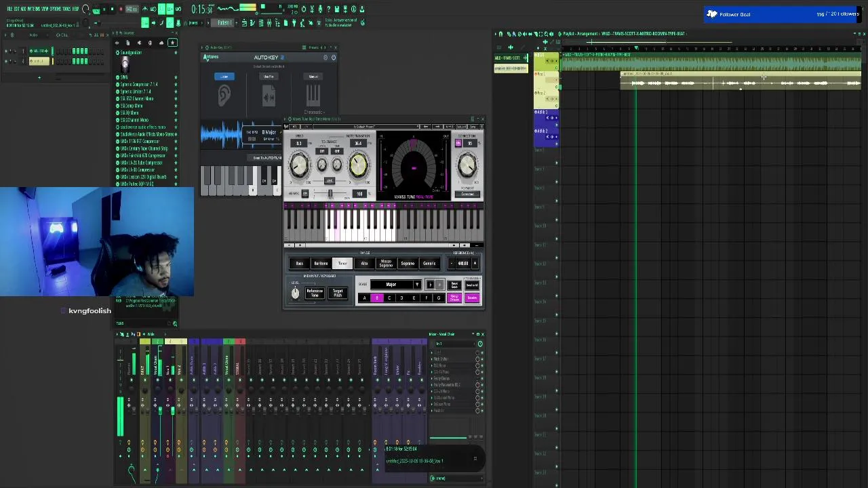Select Manual mode in Auto-Key
Image resolution: width=868 pixels, height=488 pixels.
pos(313,77)
